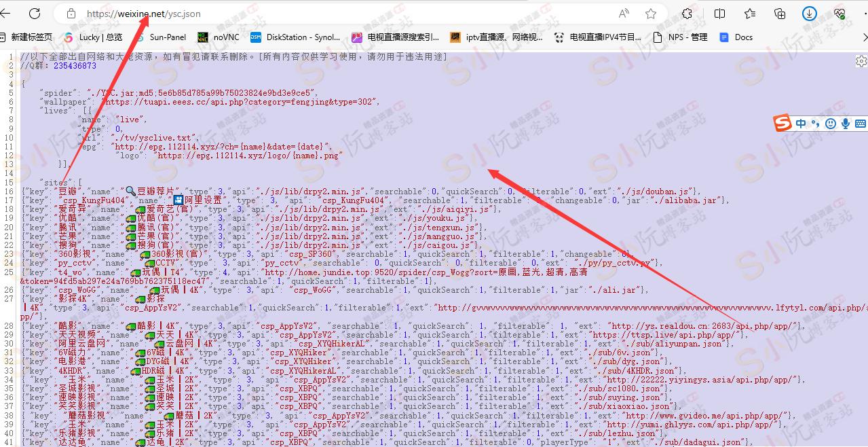Open the Sogou soft keyboard

tap(861, 123)
